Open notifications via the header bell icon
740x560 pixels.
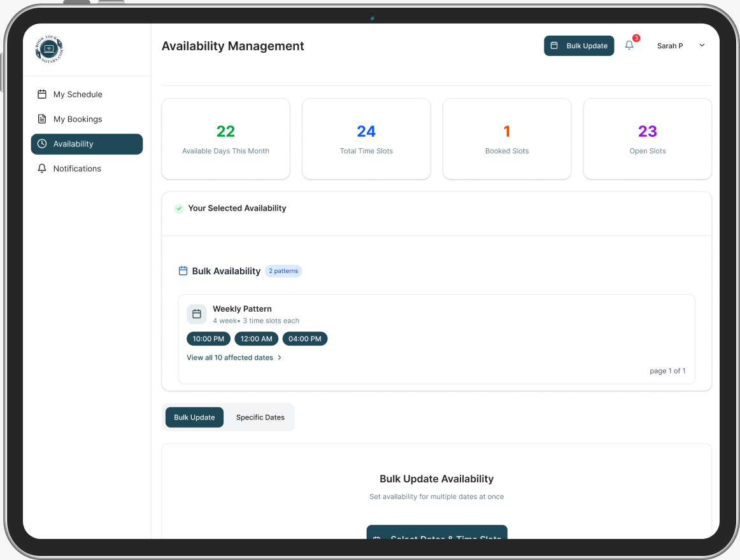(629, 45)
